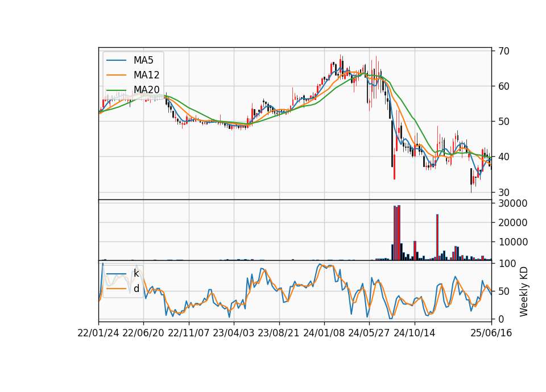Click the 25/06/16 date tick label
Screen dimensions: 546x392
coord(491,333)
